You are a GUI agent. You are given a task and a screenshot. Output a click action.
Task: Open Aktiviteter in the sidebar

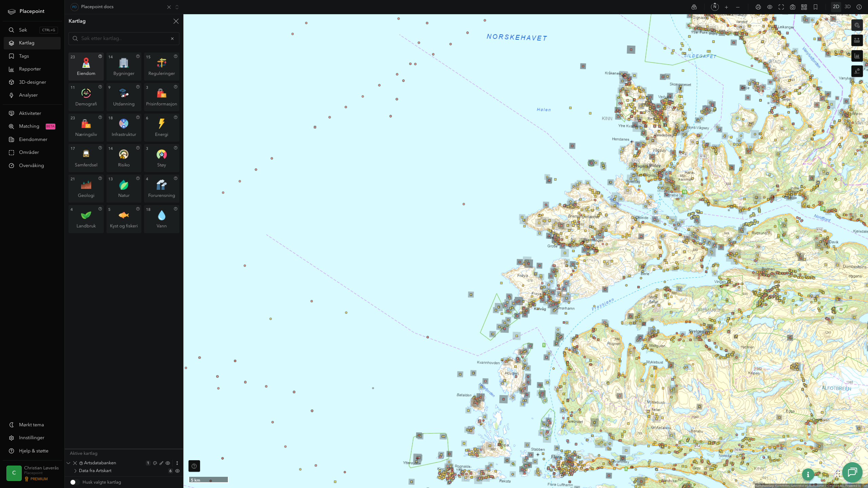coord(32,114)
